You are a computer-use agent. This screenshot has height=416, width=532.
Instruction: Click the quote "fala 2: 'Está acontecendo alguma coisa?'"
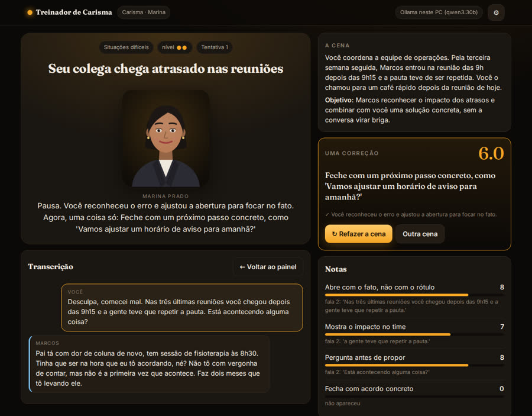click(x=377, y=372)
